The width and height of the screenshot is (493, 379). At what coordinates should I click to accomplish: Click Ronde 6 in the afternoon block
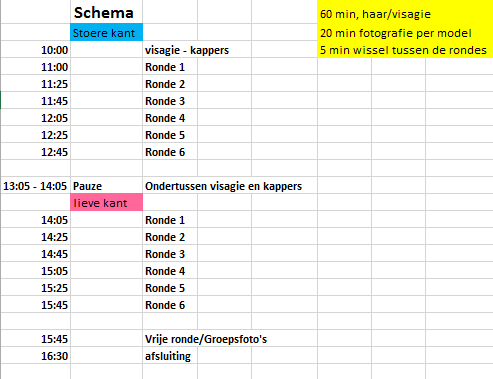(170, 305)
